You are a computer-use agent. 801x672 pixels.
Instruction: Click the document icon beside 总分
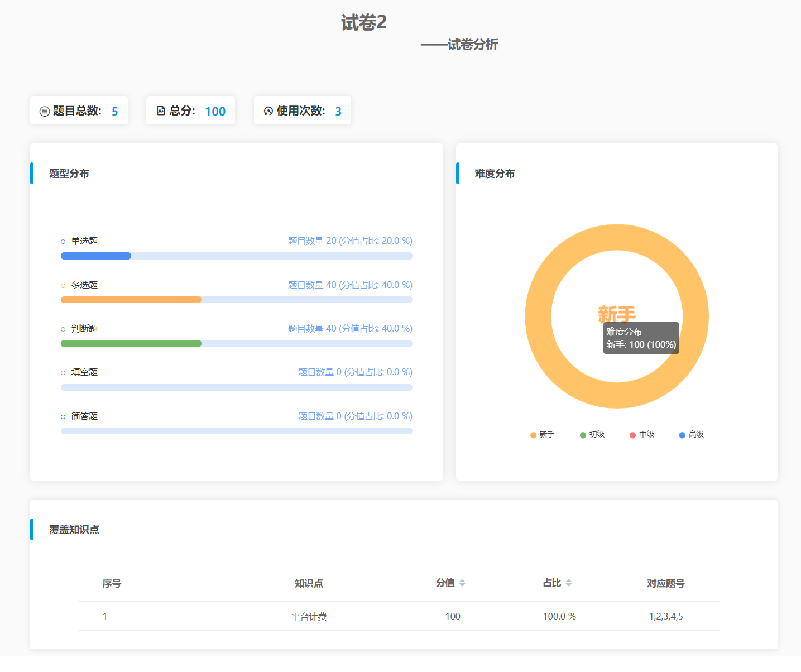[161, 111]
